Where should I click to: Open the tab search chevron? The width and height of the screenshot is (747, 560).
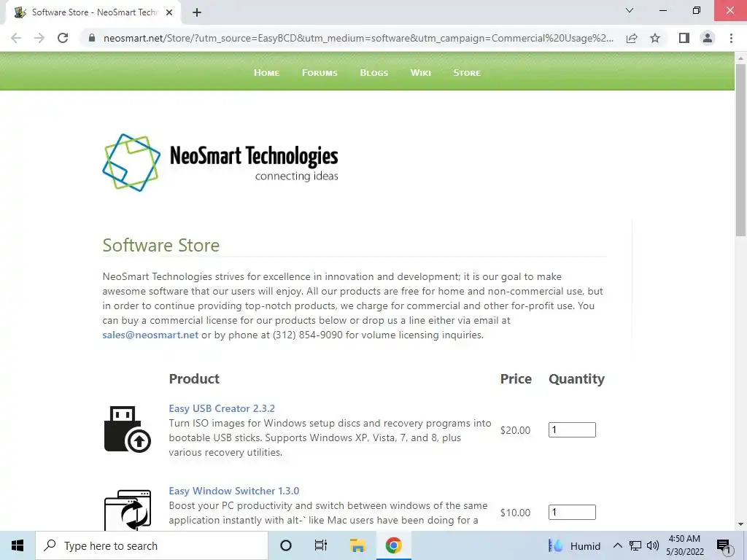(x=630, y=10)
